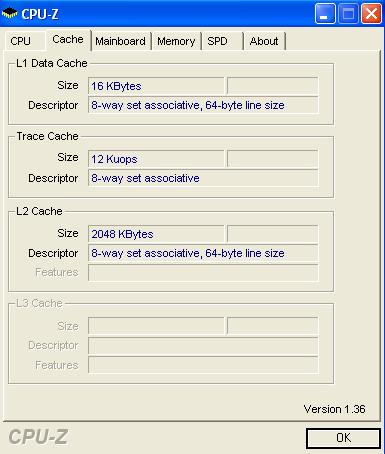Click the OK button
This screenshot has height=454, width=385.
click(343, 438)
